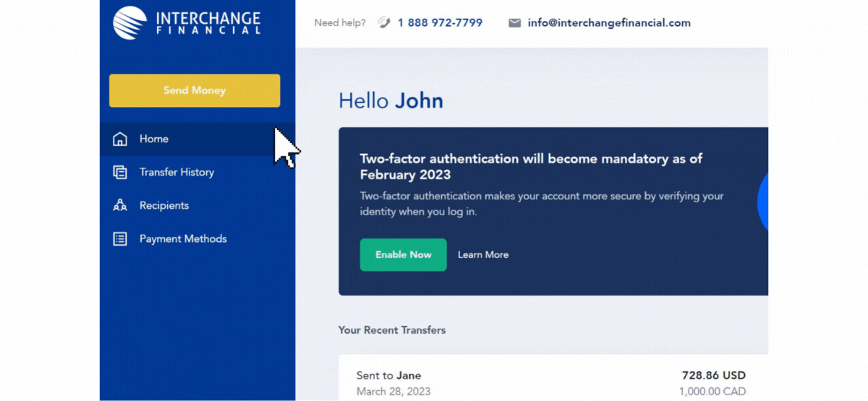Click the two-factor authentication banner heading
Viewport: 868px width, 401px height.
point(531,166)
